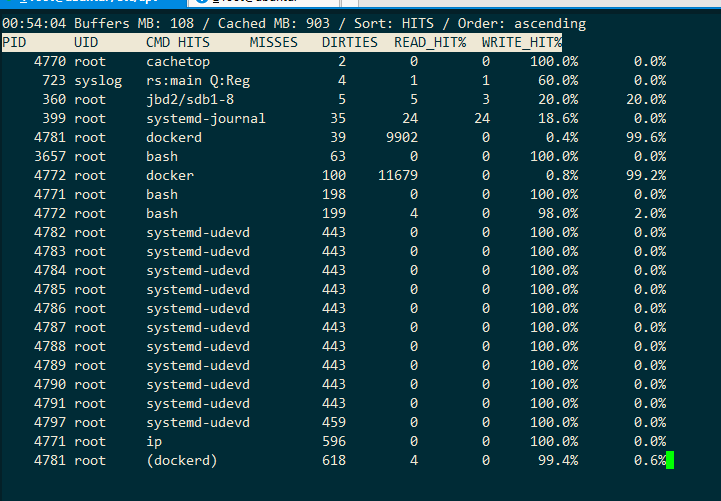Screen dimensions: 721x501
Task: Click the 'Buffers MB: 108' status text
Action: [134, 23]
